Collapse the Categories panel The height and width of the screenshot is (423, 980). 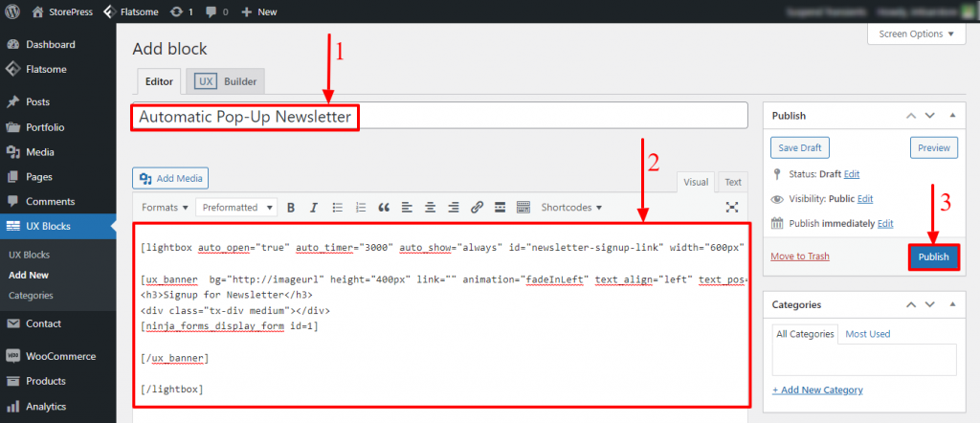click(952, 305)
